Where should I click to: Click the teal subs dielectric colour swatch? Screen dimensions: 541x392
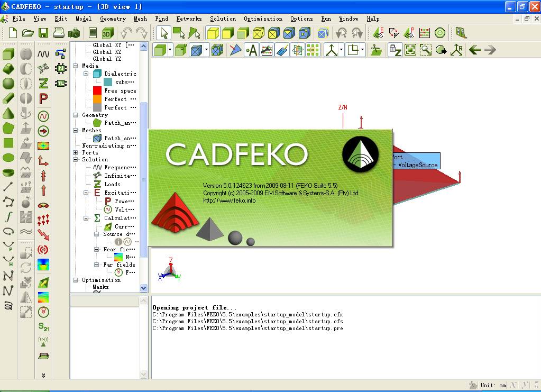point(108,82)
